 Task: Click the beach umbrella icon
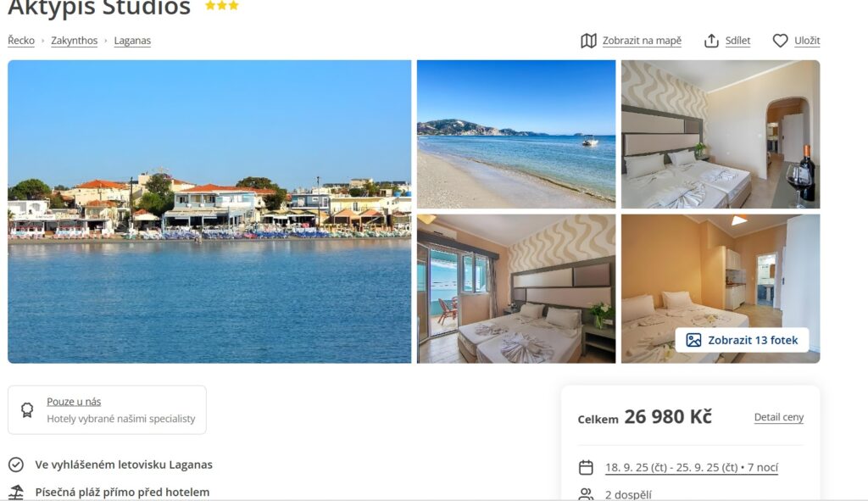click(16, 492)
